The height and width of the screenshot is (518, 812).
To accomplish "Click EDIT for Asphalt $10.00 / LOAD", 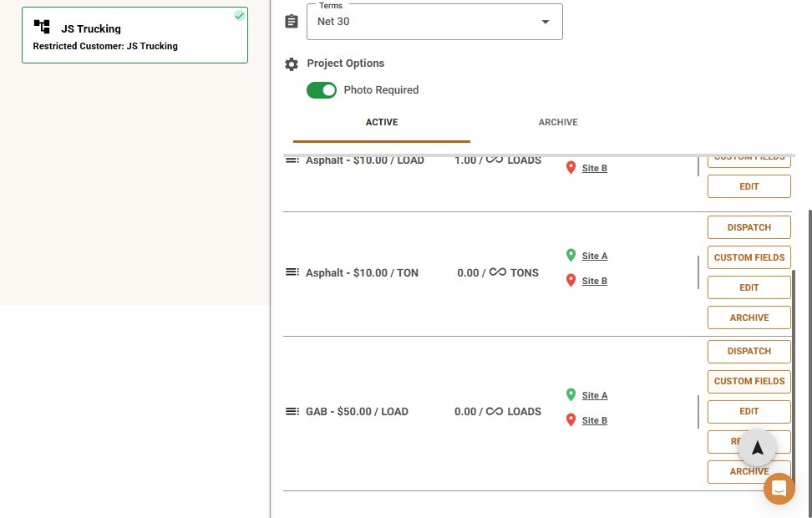I will 749,186.
